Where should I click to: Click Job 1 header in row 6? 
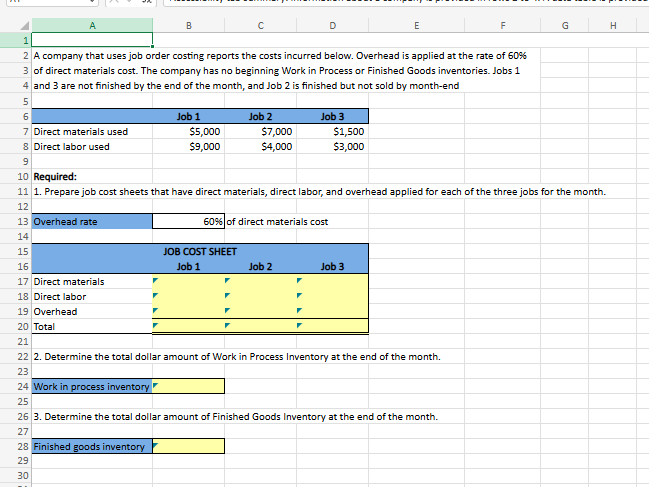tap(189, 117)
